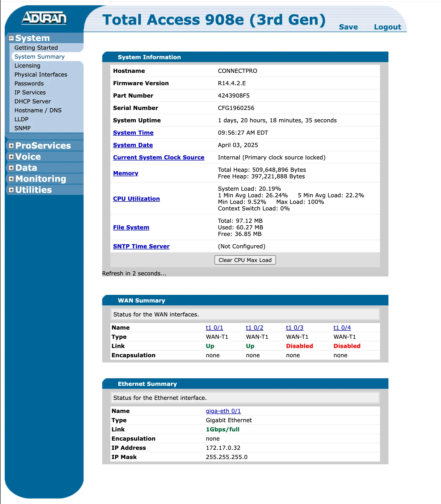Viewport: 441px width, 504px height.
Task: Open Getting Started in sidebar
Action: [36, 48]
